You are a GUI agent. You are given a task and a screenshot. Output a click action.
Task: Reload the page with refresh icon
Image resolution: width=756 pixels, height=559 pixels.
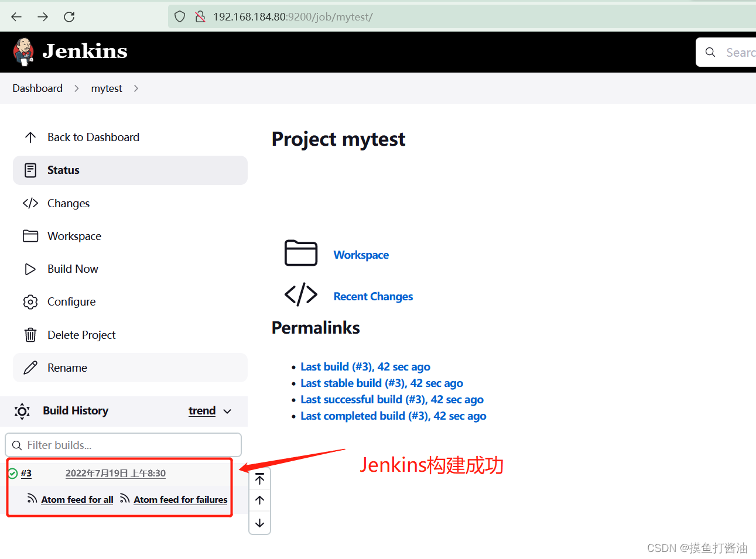(x=69, y=17)
